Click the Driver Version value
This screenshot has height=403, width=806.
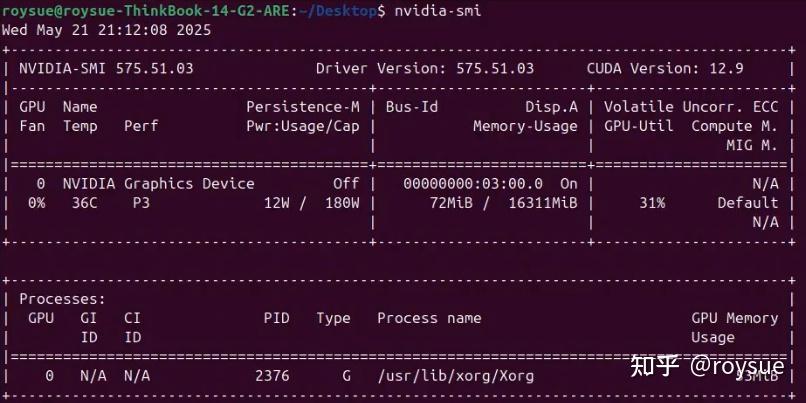click(495, 68)
